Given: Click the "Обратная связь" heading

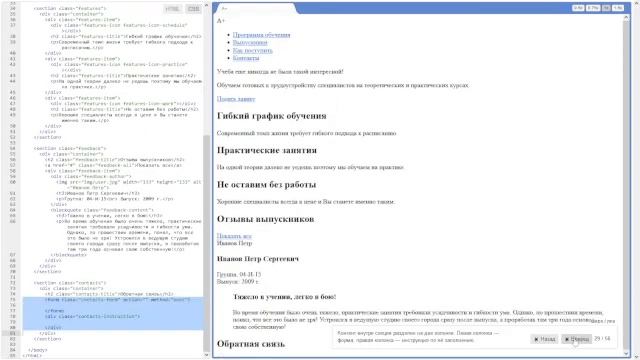Looking at the screenshot, I should tap(251, 344).
